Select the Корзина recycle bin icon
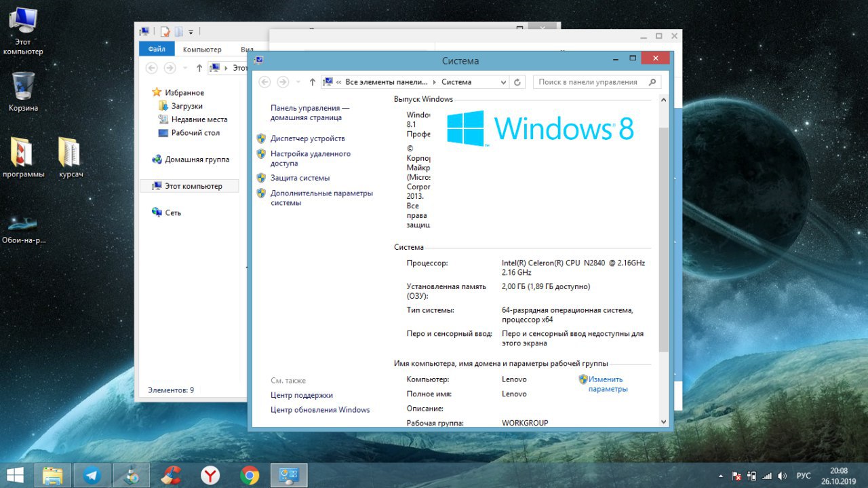868x488 pixels. pyautogui.click(x=23, y=92)
